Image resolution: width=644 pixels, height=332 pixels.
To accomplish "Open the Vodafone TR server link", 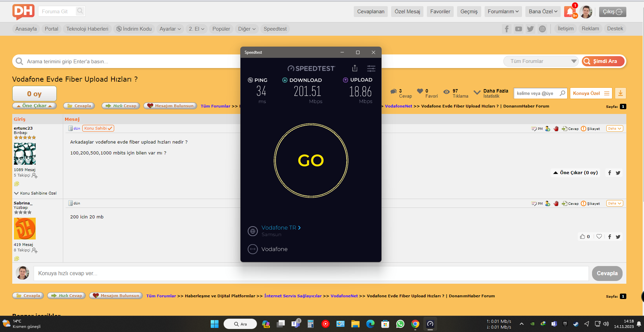I will point(281,228).
